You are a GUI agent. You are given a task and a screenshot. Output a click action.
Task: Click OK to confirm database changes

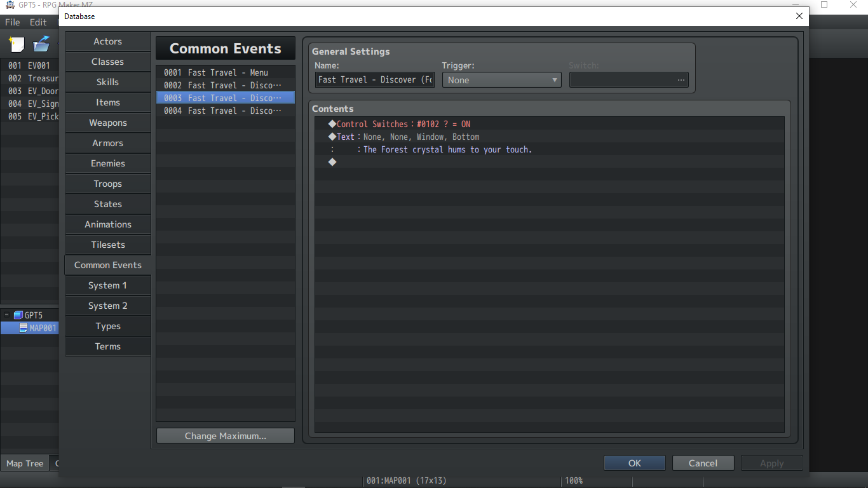pos(635,463)
